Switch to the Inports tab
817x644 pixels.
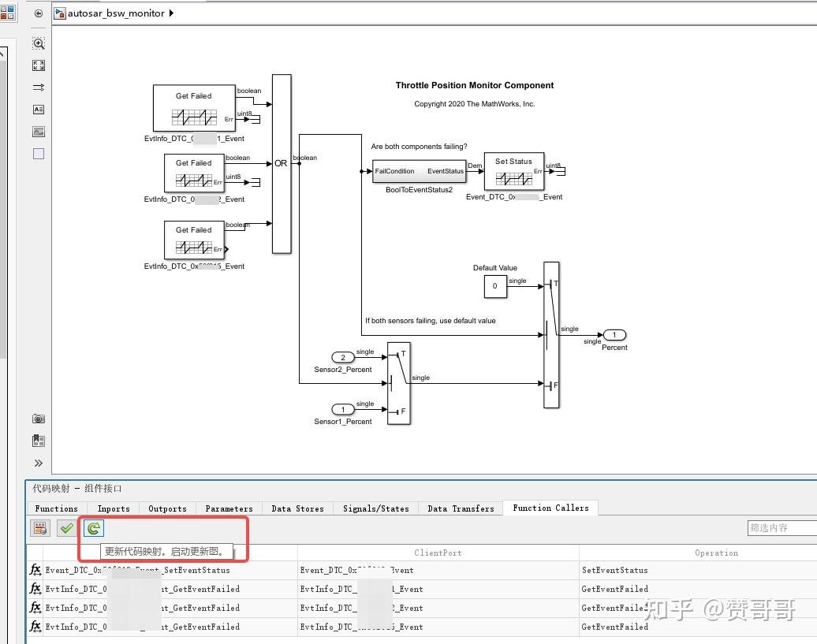point(114,508)
